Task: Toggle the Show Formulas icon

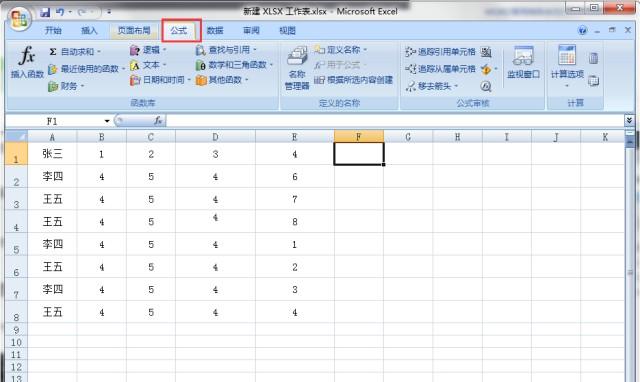Action: coord(486,52)
